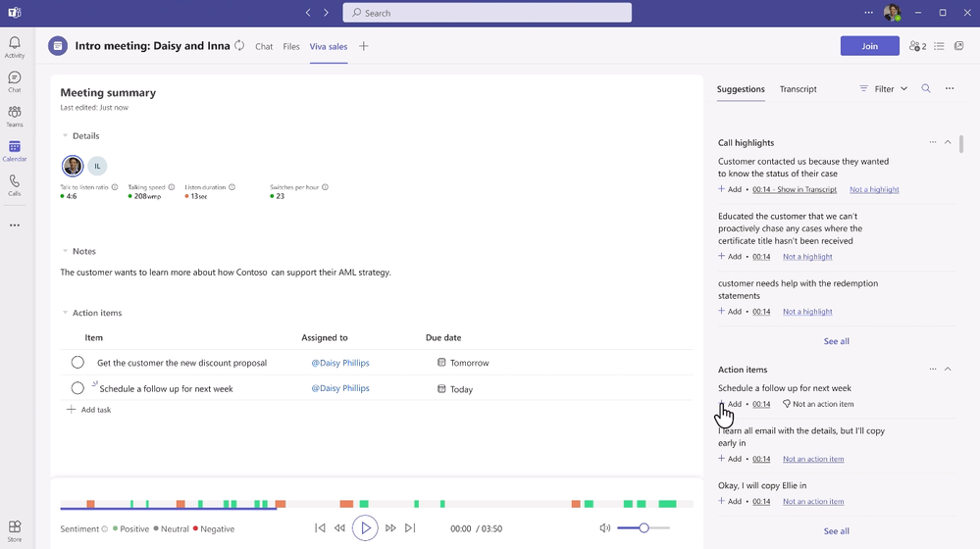Switch to the Transcript tab
This screenshot has height=549, width=980.
pos(799,88)
